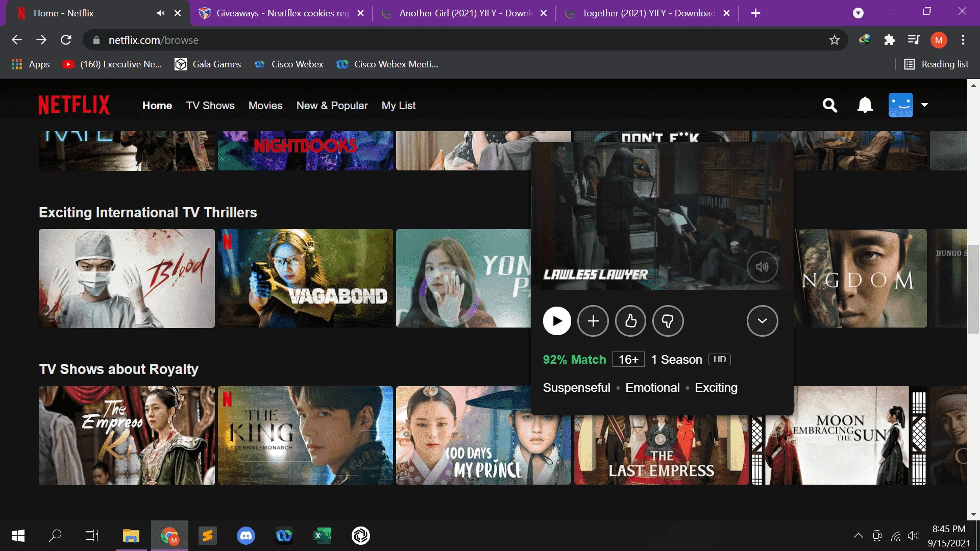Open TV Shows about Royalty row title
Screen dimensions: 980x551
tap(119, 369)
